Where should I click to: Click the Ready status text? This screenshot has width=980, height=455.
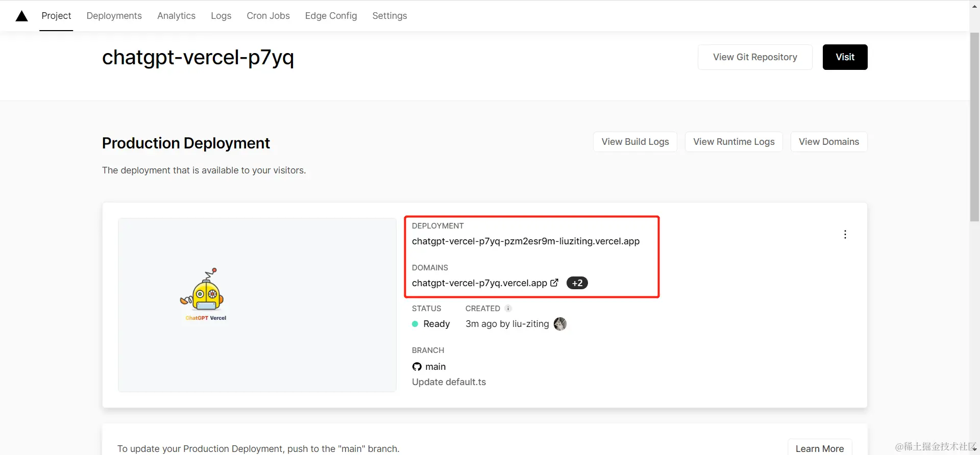click(x=436, y=324)
